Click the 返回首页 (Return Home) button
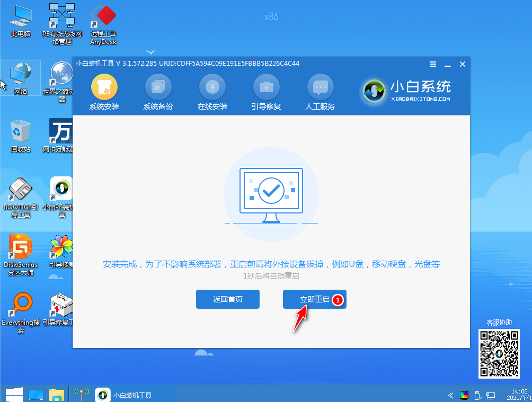The image size is (532, 402). pos(227,299)
